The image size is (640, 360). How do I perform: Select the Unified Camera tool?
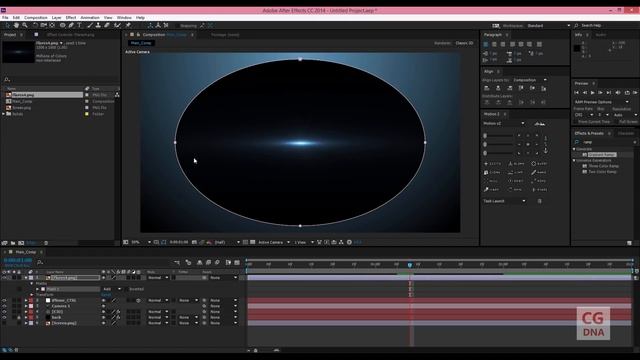tap(44, 25)
